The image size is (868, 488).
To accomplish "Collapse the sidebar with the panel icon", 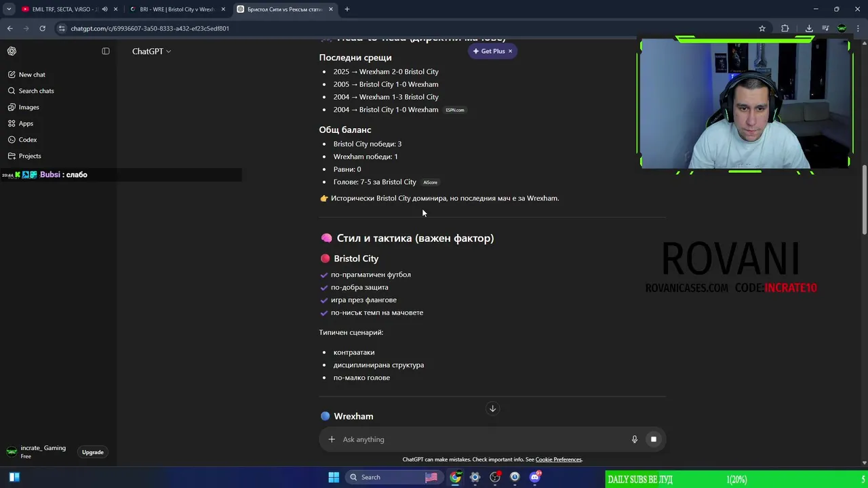I will click(106, 51).
